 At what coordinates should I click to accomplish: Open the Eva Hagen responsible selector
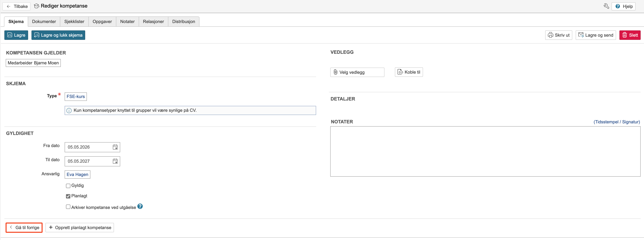(77, 175)
